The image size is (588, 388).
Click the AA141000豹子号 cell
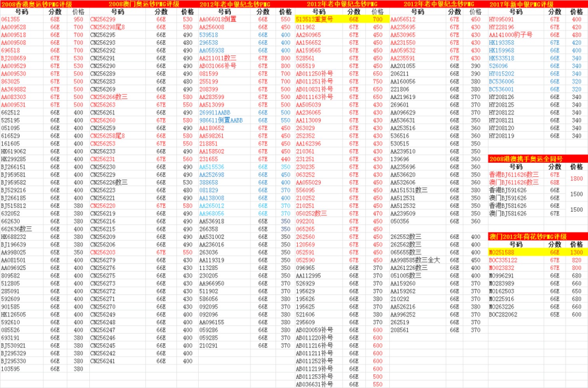pyautogui.click(x=510, y=35)
